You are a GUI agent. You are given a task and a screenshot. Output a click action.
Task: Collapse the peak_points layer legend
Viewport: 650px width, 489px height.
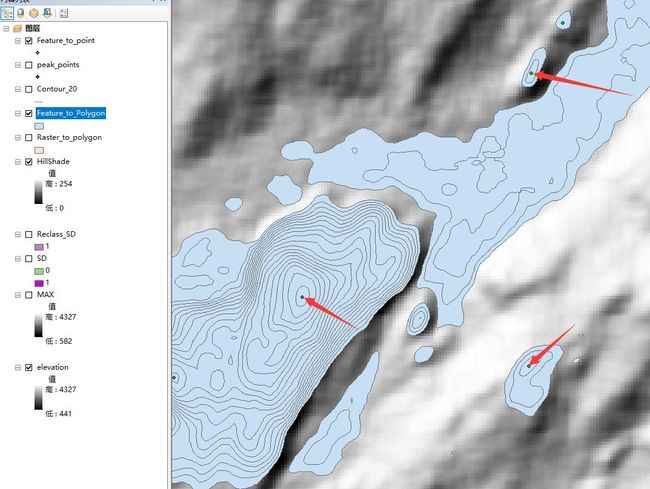18,65
